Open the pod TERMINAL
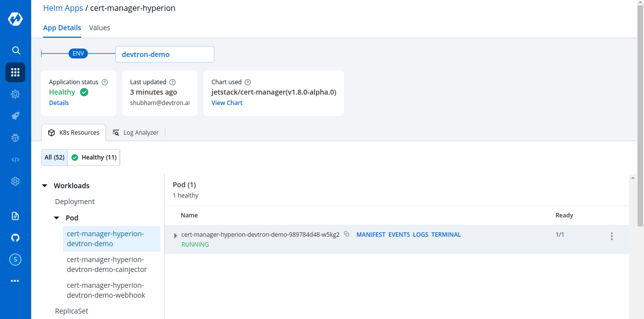644x319 pixels. (446, 235)
